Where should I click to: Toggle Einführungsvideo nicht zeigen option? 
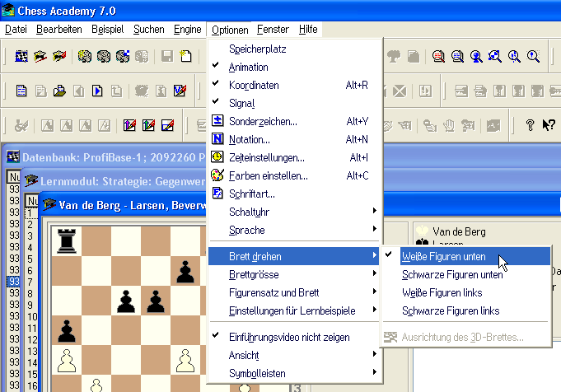point(295,337)
